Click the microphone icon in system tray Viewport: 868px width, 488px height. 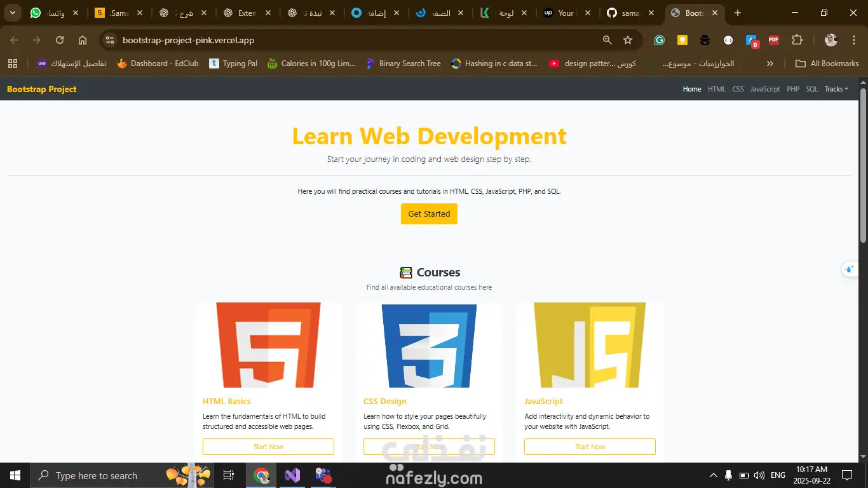(729, 475)
